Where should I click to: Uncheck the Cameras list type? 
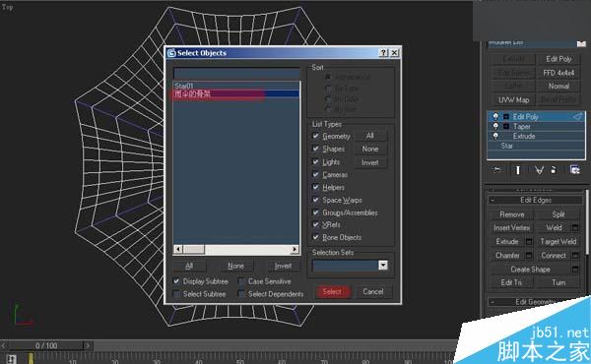[x=316, y=175]
